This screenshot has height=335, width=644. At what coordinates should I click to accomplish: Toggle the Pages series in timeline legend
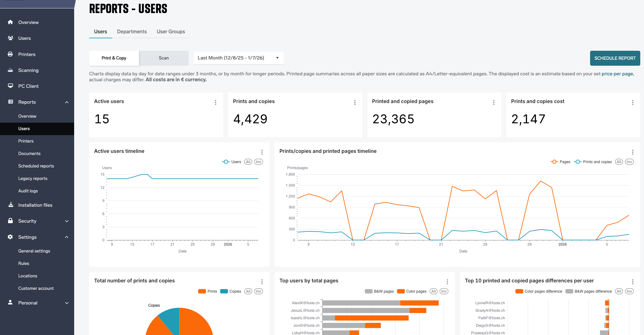pyautogui.click(x=560, y=162)
